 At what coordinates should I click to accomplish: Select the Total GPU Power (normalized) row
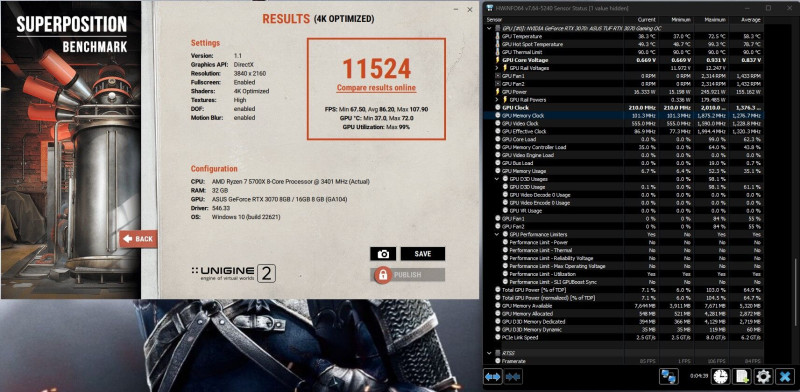623,298
